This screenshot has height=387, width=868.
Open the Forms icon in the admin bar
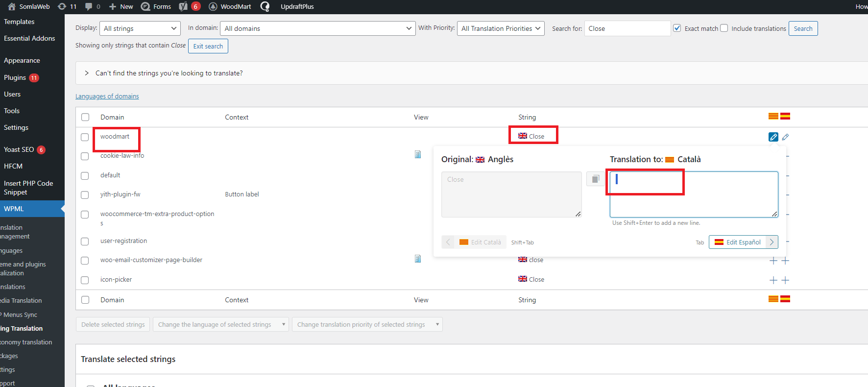[145, 6]
